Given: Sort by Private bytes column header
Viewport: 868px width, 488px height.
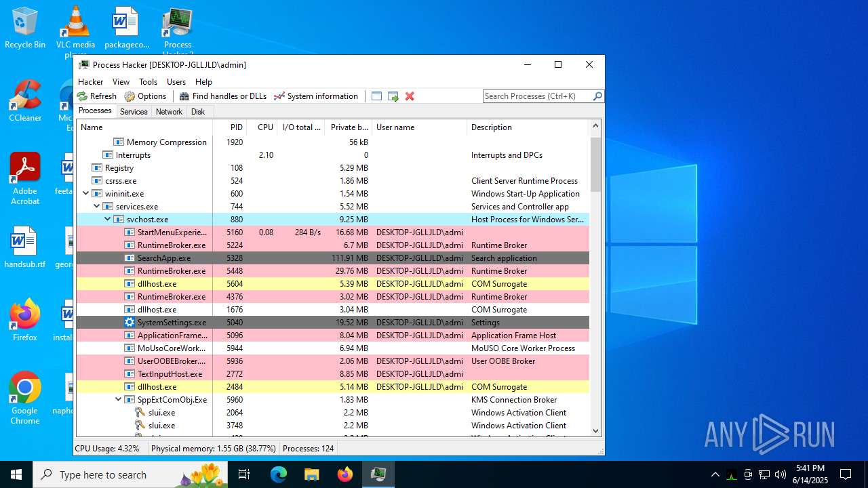Looking at the screenshot, I should [349, 127].
